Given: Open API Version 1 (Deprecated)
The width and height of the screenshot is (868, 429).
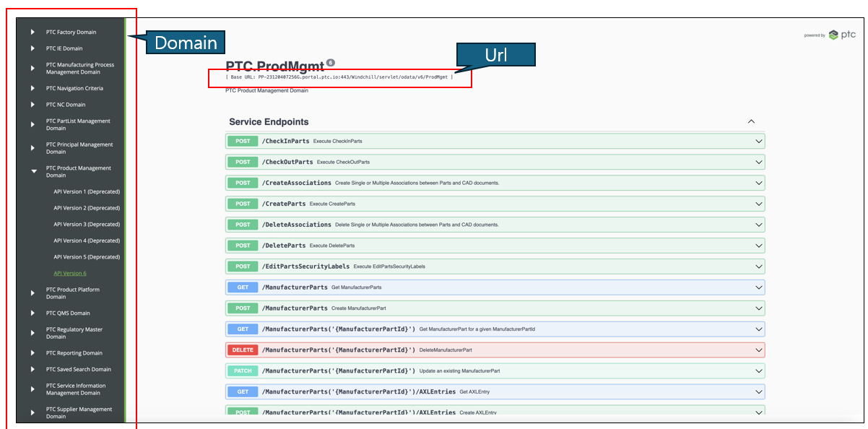Looking at the screenshot, I should click(87, 191).
